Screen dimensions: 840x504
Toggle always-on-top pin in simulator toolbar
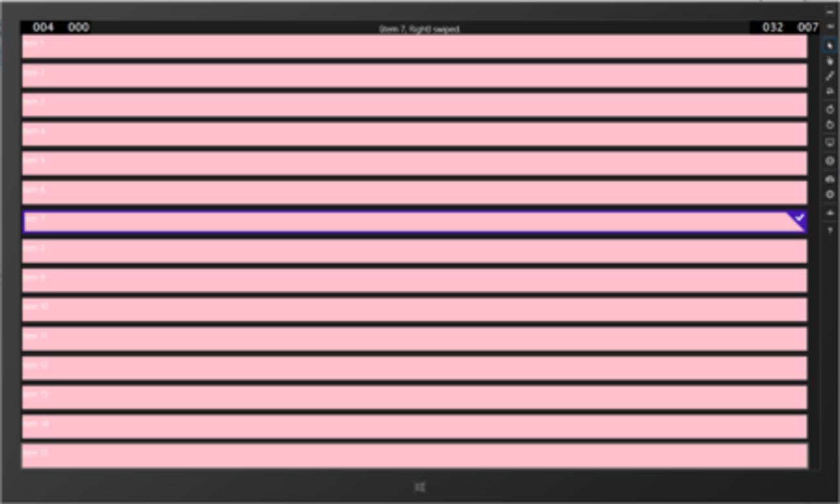(x=830, y=26)
